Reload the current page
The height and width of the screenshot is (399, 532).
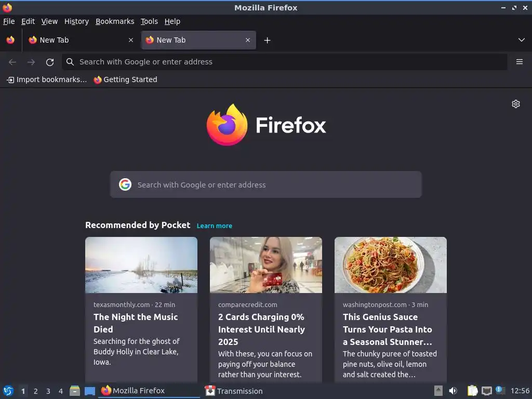coord(50,62)
